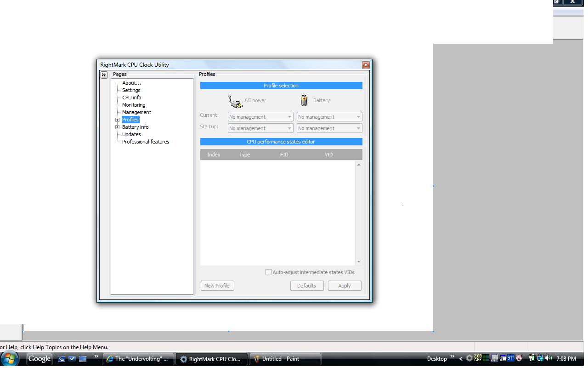Viewport: 588px width, 368px height.
Task: Open the Windows Start menu orb
Action: coord(10,359)
